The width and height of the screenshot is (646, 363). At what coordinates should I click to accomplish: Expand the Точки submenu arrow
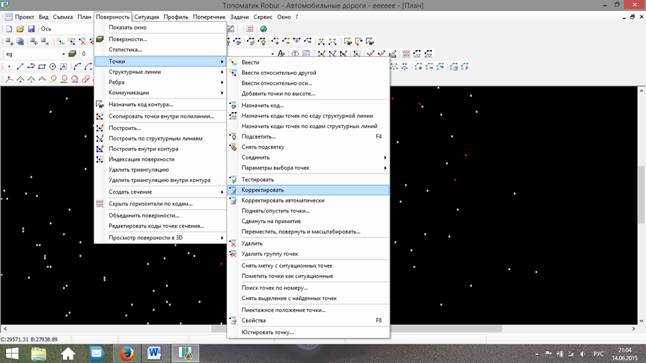click(x=222, y=61)
